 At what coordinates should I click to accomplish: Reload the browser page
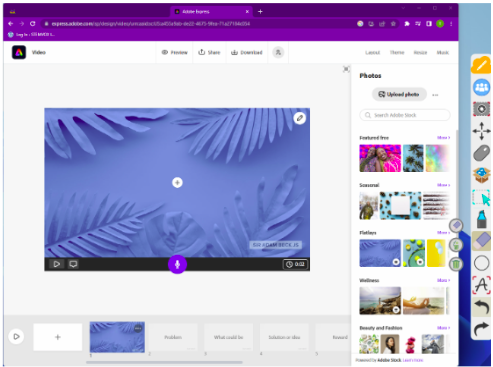tap(33, 24)
